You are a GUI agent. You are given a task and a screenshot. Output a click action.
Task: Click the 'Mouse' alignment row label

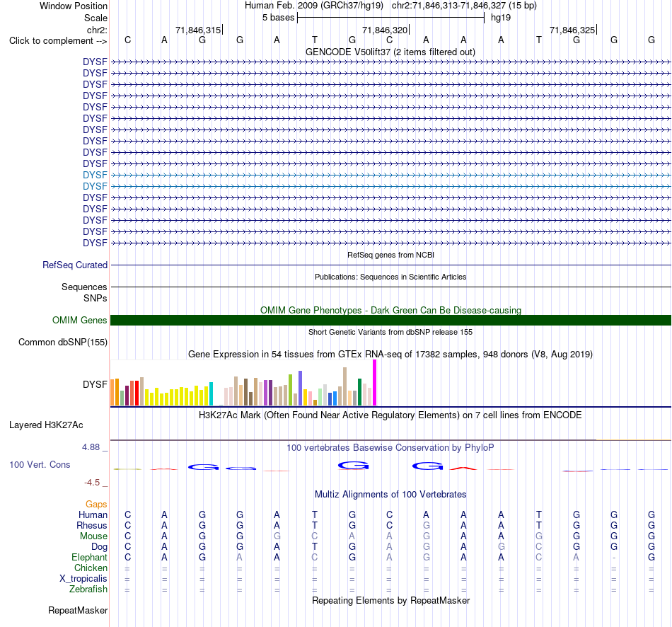93,536
